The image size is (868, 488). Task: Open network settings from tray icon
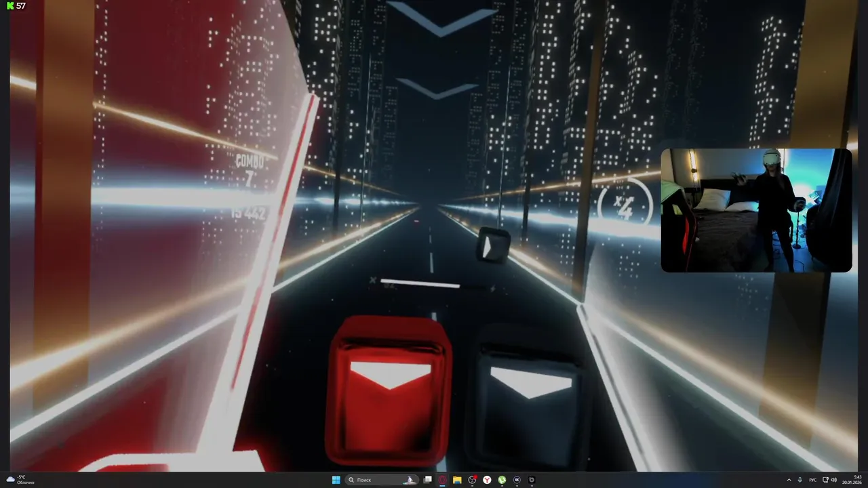pos(825,480)
